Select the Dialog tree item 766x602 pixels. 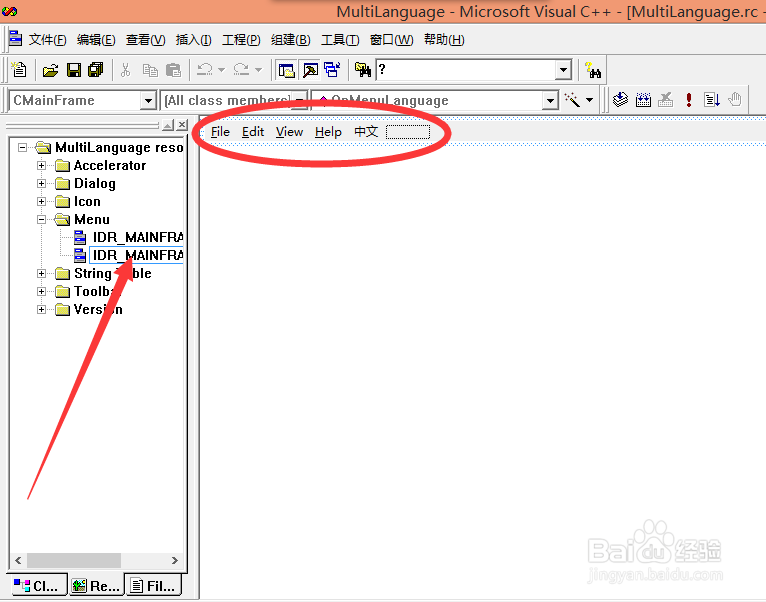coord(95,183)
